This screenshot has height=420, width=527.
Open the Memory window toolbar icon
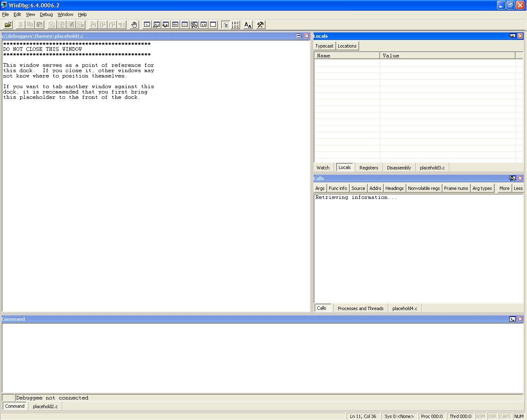[185, 25]
